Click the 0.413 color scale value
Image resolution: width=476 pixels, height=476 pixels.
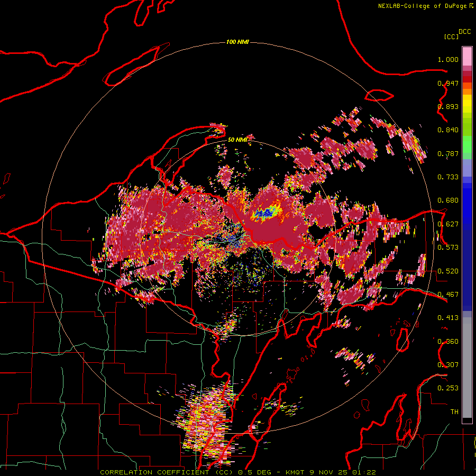[x=448, y=318]
